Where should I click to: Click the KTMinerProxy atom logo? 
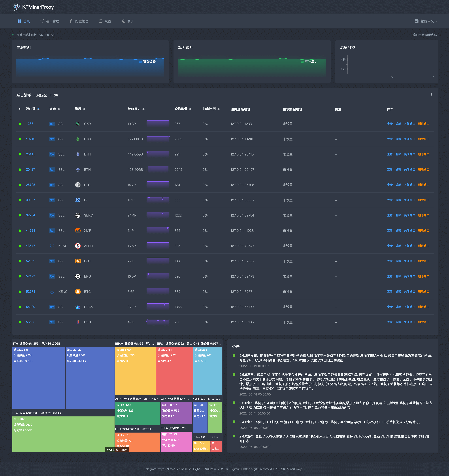16,7
